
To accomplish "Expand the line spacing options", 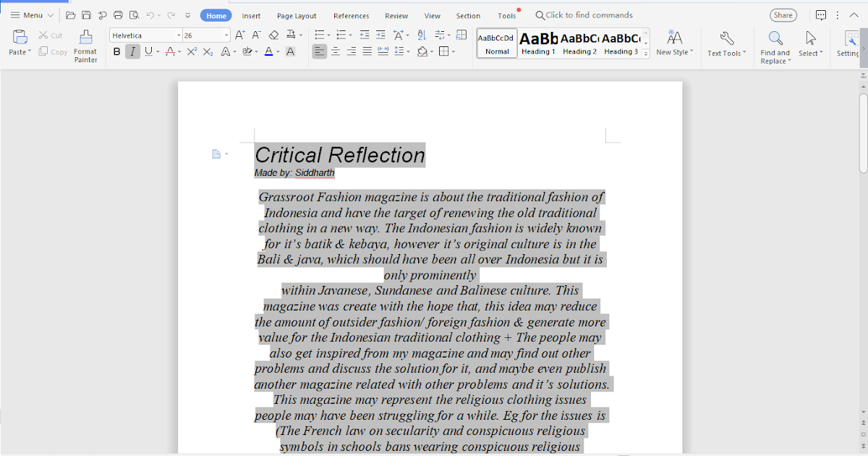I will coord(407,51).
